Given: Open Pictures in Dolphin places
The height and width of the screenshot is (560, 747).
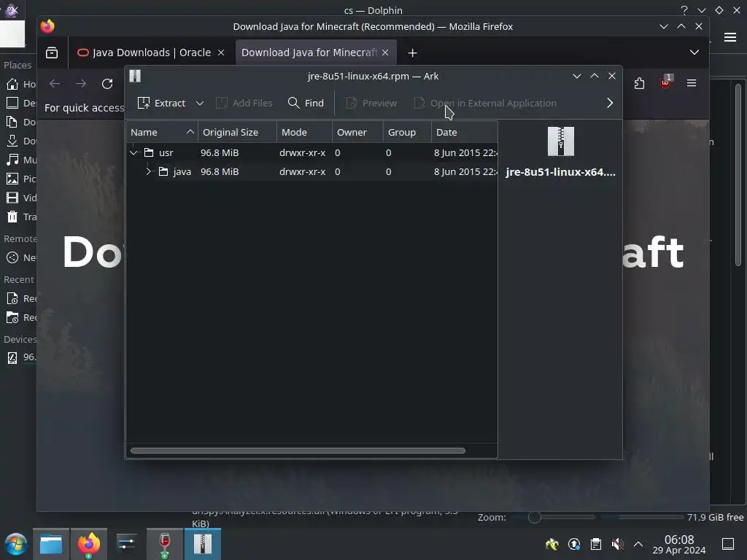Looking at the screenshot, I should [x=20, y=179].
